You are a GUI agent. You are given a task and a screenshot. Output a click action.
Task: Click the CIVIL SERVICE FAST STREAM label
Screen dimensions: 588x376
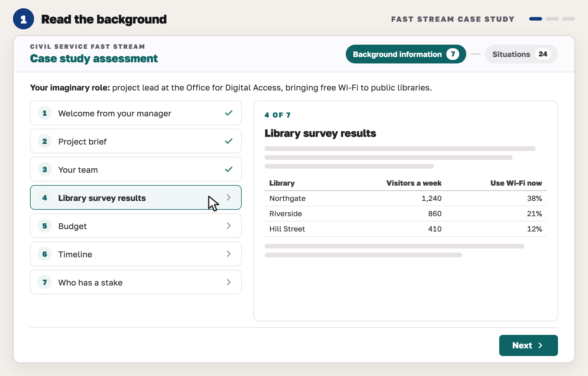(87, 46)
